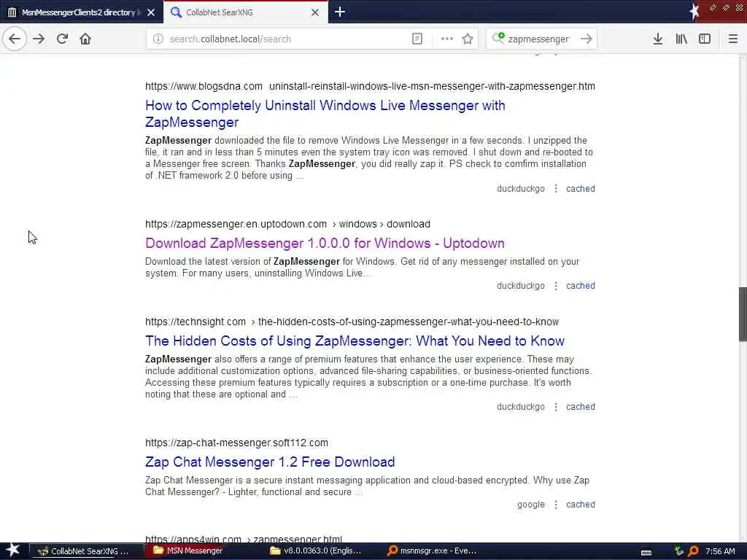The height and width of the screenshot is (560, 747).
Task: Open the library bookshelf menu
Action: click(681, 39)
